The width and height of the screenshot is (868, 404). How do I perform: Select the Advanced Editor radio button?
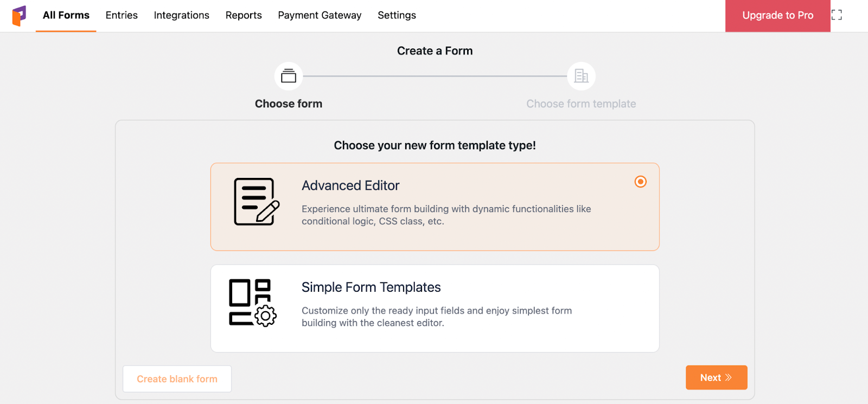click(x=641, y=182)
